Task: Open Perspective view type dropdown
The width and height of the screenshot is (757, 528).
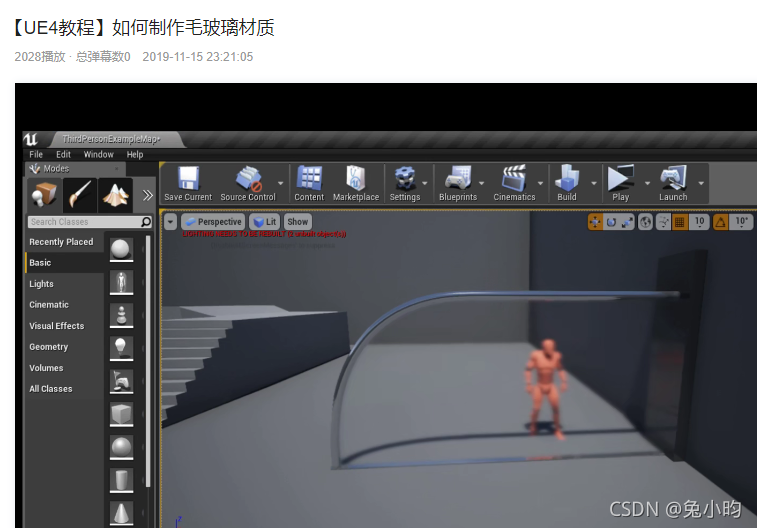Action: [x=214, y=222]
